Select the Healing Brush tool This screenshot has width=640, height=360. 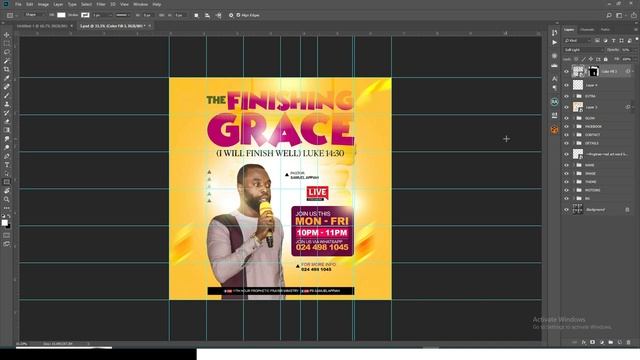7,87
